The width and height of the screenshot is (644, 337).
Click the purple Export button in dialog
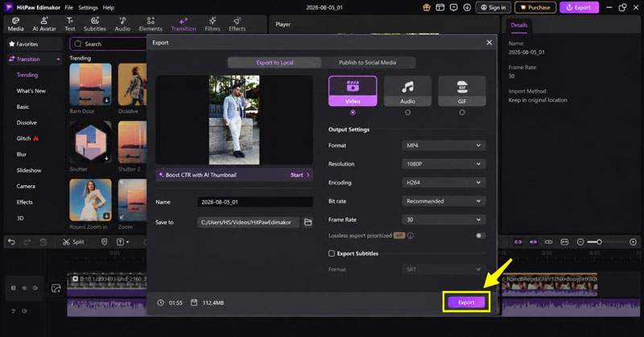click(466, 302)
